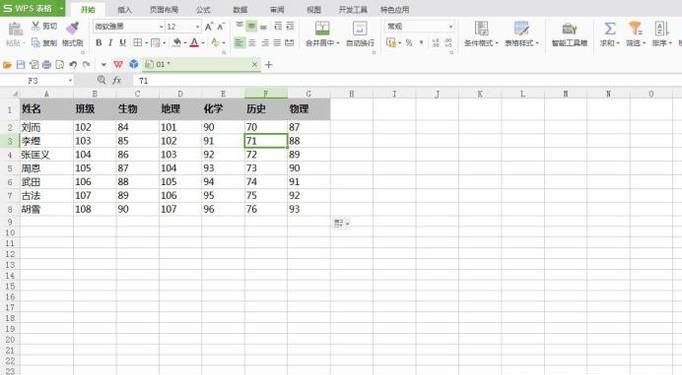Switch to the 开始 (Home) tab
The height and width of the screenshot is (375, 682).
[88, 9]
